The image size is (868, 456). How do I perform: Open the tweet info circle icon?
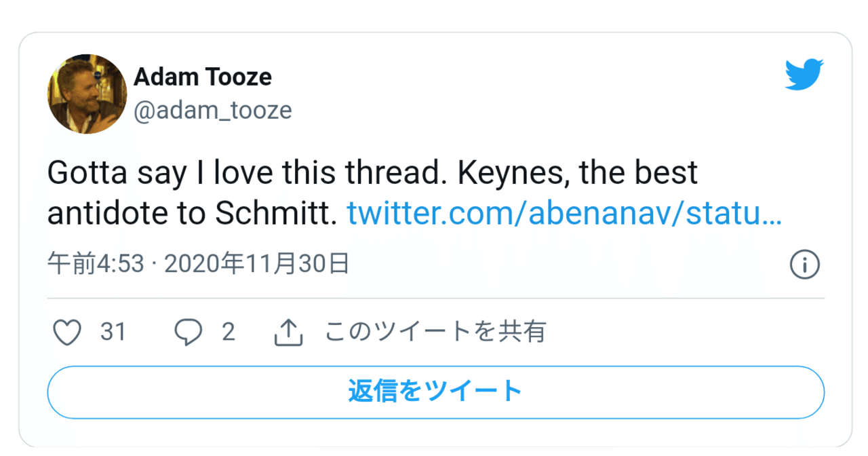point(805,265)
